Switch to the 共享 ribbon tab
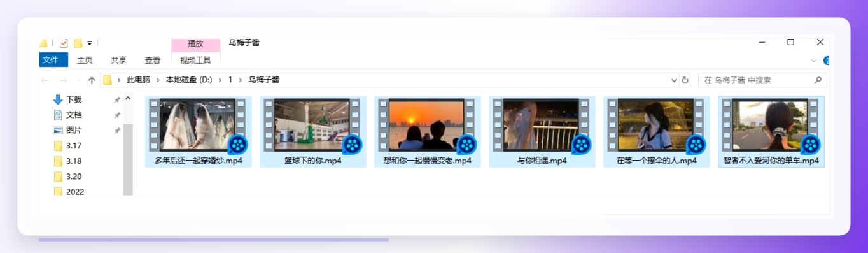The image size is (868, 253). [x=118, y=60]
